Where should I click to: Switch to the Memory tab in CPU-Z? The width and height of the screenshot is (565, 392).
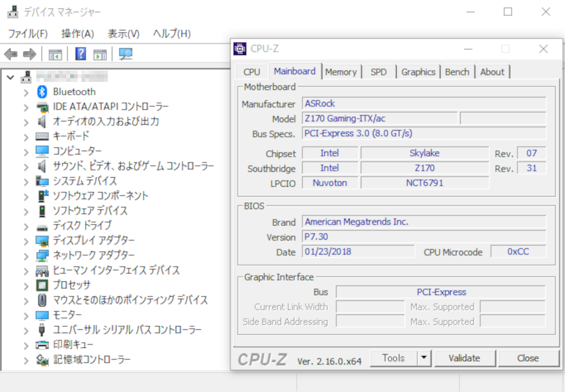coord(341,72)
